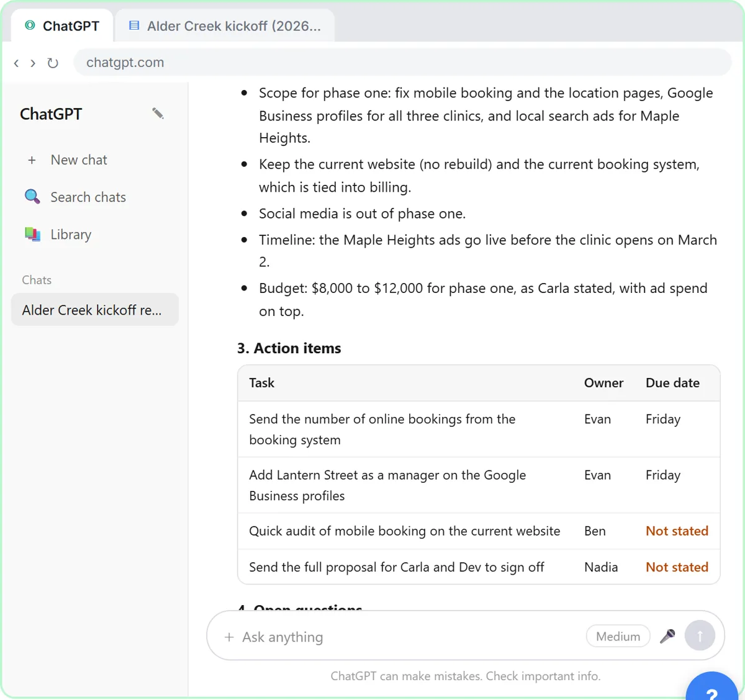Click the "3. Action items" heading

289,348
